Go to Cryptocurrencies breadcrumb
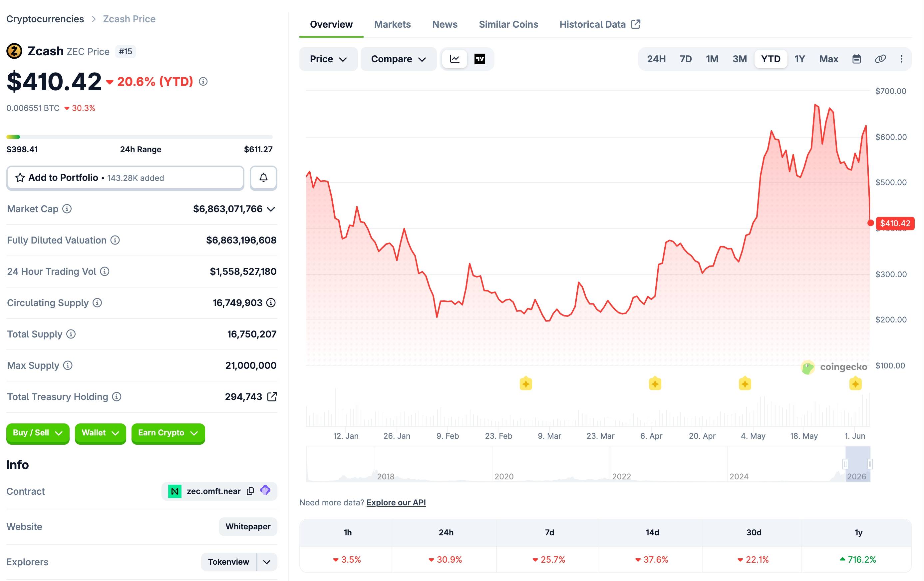The height and width of the screenshot is (581, 924). [x=45, y=19]
